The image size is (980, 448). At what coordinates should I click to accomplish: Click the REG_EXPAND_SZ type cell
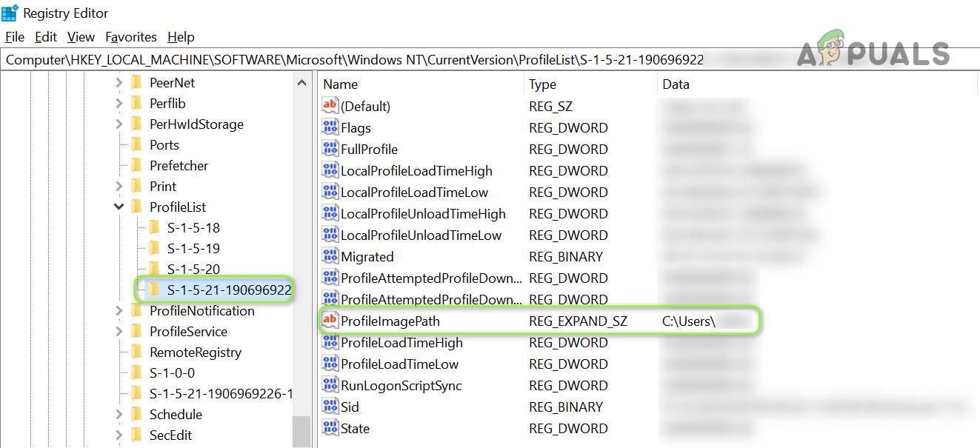click(x=578, y=321)
